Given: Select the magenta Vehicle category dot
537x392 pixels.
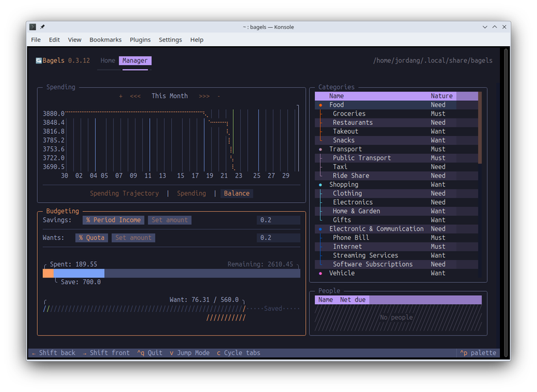Looking at the screenshot, I should (x=320, y=273).
